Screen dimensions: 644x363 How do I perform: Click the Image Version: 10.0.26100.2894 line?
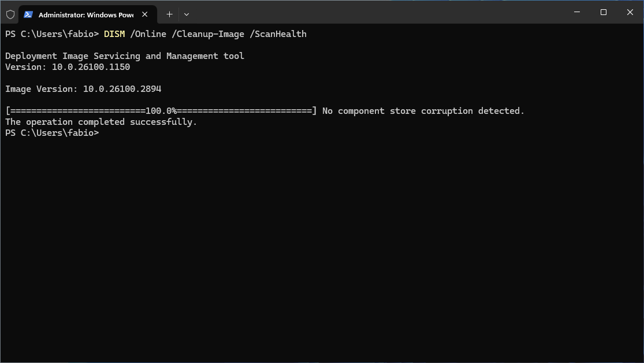pyautogui.click(x=83, y=89)
